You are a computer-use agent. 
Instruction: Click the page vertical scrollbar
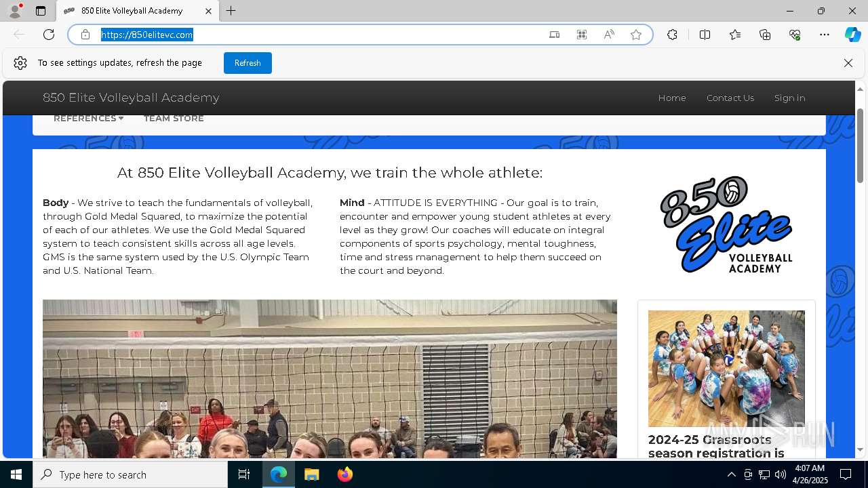click(861, 146)
